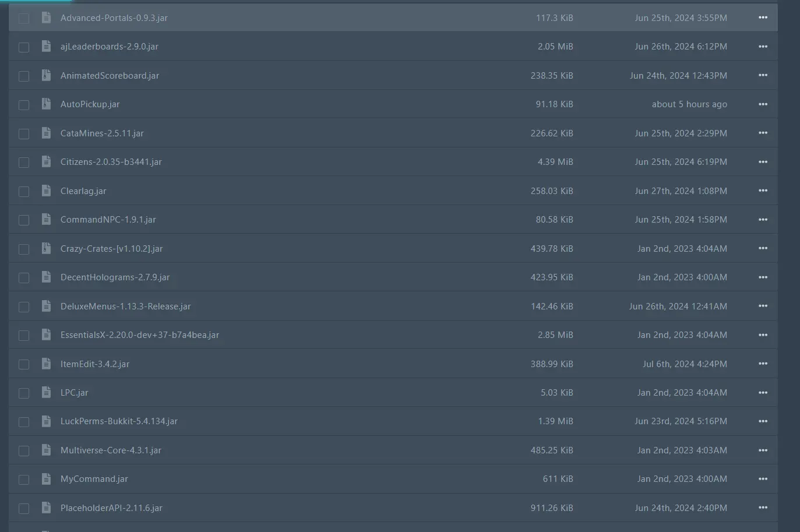The height and width of the screenshot is (532, 800).
Task: Tick the checkbox for Advanced-Portals-0.9.3.jar
Action: pos(24,19)
